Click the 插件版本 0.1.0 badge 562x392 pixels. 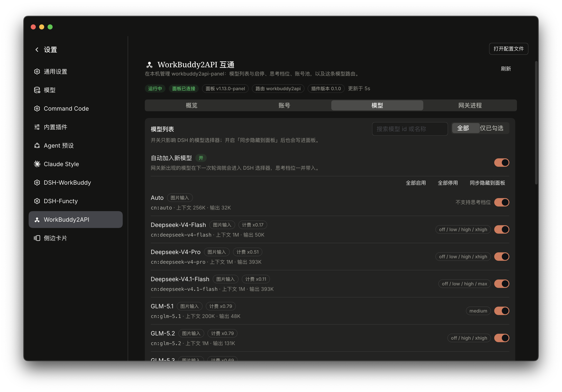tap(326, 89)
